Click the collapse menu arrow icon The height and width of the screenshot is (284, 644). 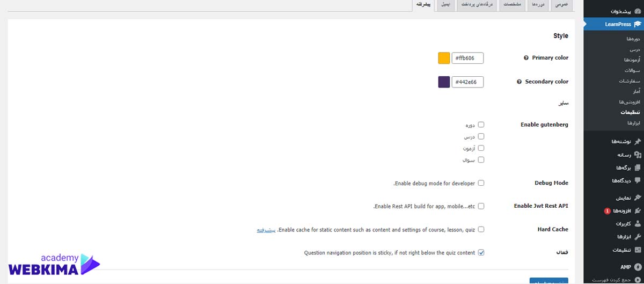(x=637, y=280)
